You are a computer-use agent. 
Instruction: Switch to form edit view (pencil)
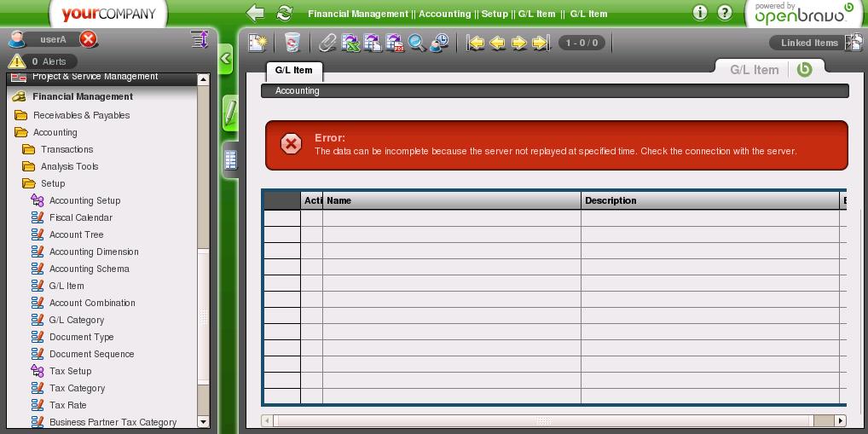coord(229,113)
